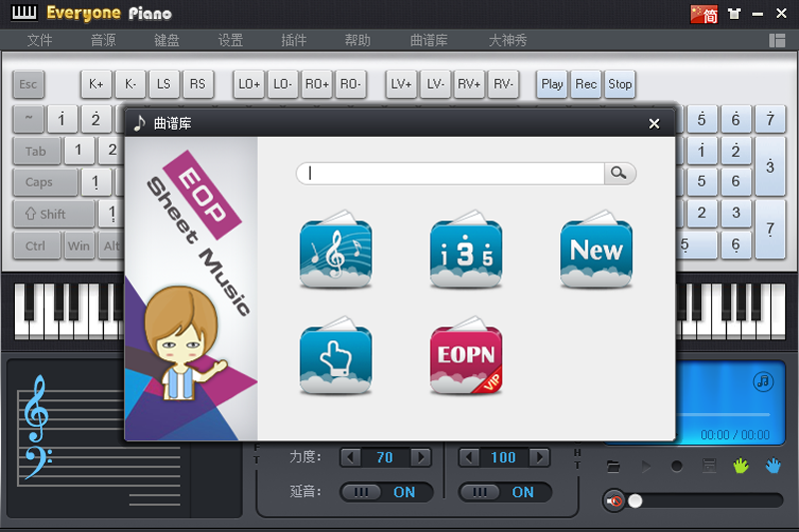Open the 帮助 menu

point(358,40)
